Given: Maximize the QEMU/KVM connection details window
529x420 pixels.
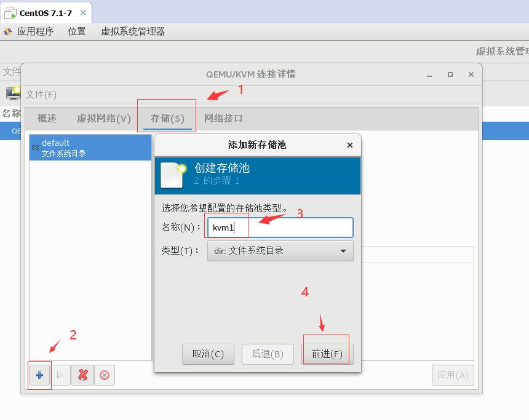Looking at the screenshot, I should [x=450, y=74].
